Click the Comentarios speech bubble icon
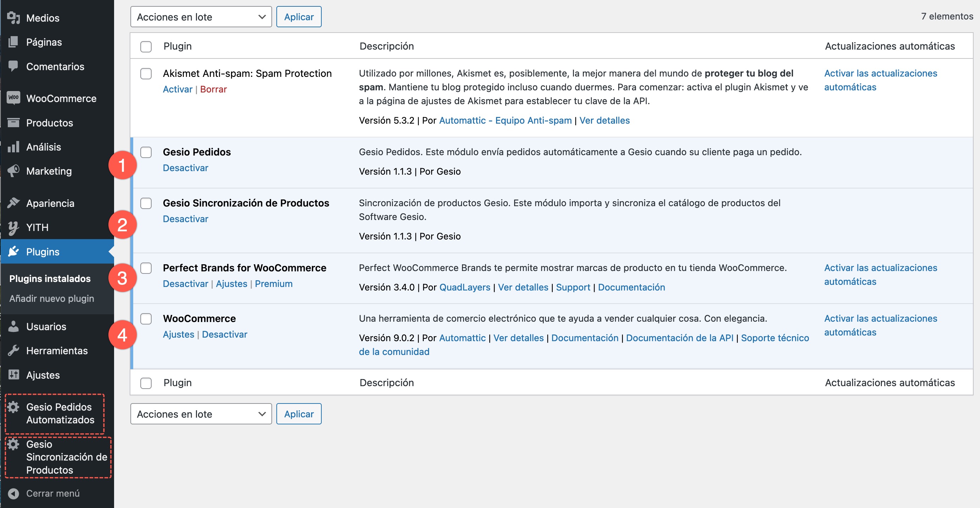980x508 pixels. point(13,66)
